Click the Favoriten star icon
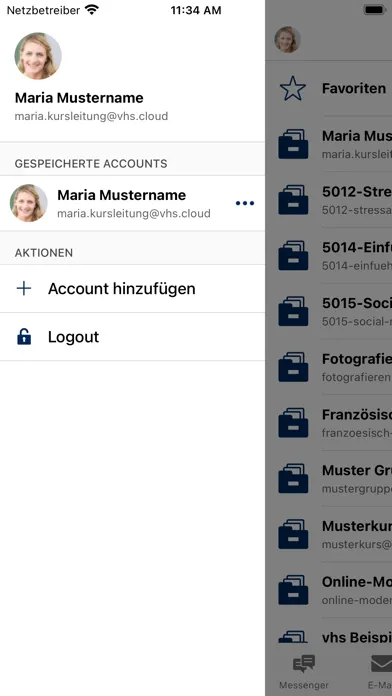Image resolution: width=392 pixels, height=696 pixels. click(x=293, y=88)
